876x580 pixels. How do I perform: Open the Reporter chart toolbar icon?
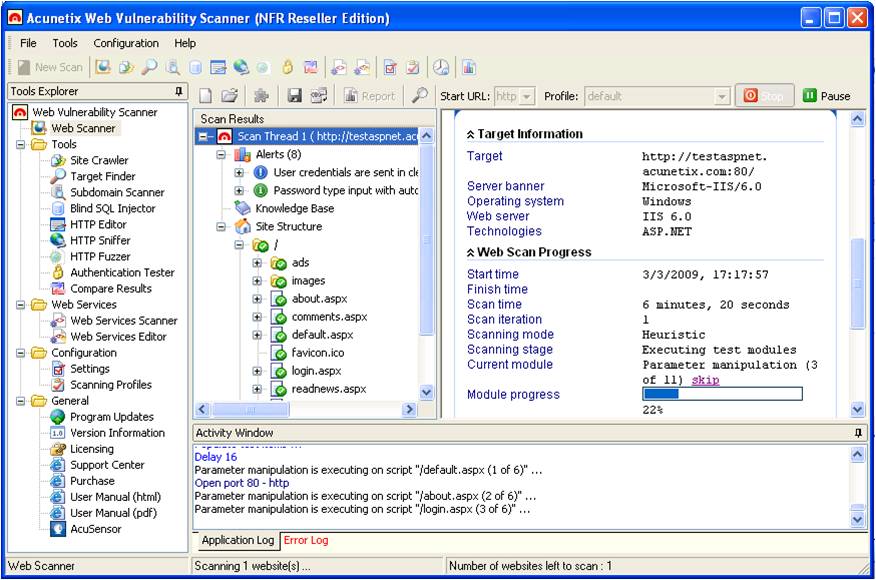[x=469, y=68]
